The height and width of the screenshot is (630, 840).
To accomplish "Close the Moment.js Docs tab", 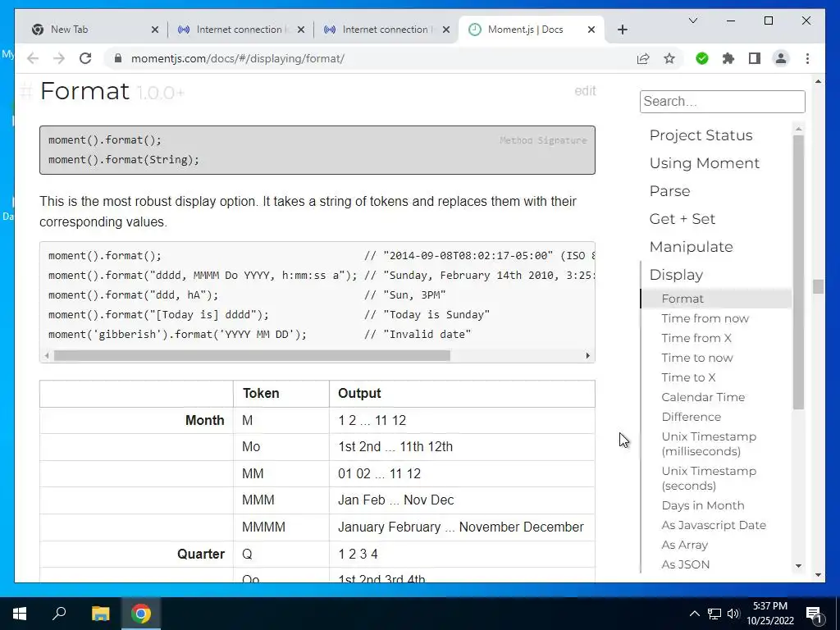I will [591, 30].
